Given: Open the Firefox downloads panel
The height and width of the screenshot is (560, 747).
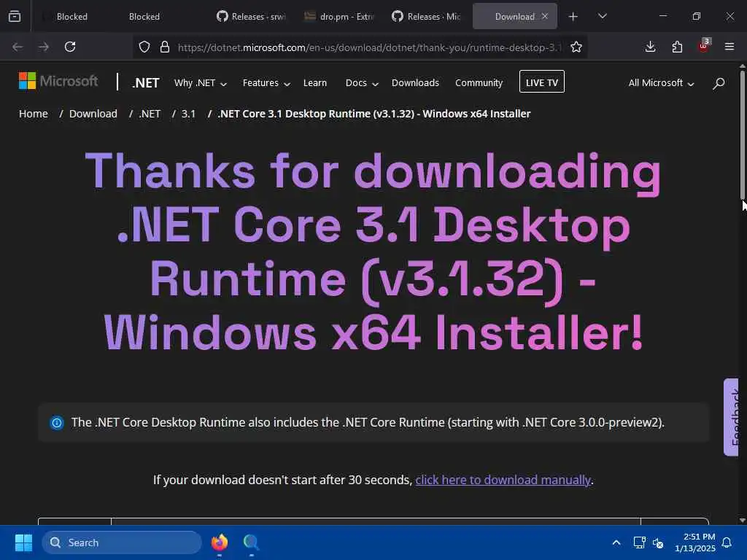Looking at the screenshot, I should [x=650, y=47].
